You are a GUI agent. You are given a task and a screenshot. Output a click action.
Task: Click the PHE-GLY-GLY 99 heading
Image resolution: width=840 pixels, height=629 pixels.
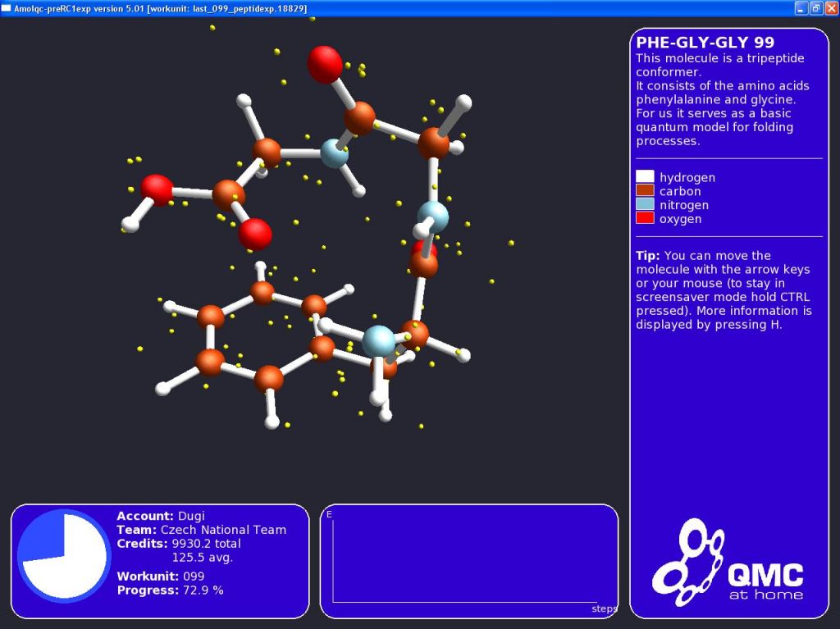point(705,43)
